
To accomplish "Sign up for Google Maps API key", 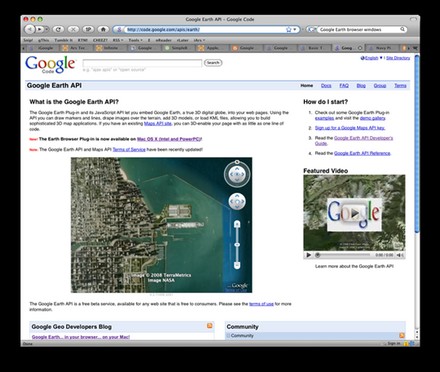I will (350, 128).
